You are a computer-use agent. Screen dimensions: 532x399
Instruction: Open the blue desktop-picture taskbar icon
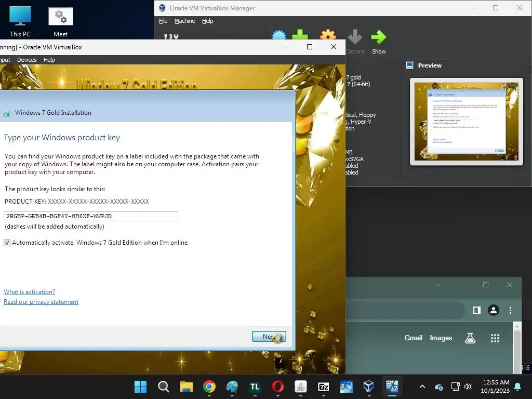pos(347,387)
